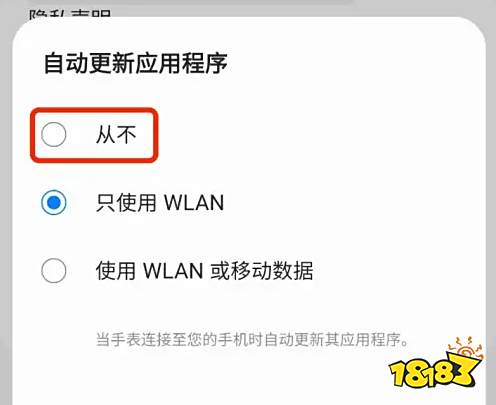Tap the 从不 option label text
Viewport: 496px width, 405px height.
[x=116, y=135]
